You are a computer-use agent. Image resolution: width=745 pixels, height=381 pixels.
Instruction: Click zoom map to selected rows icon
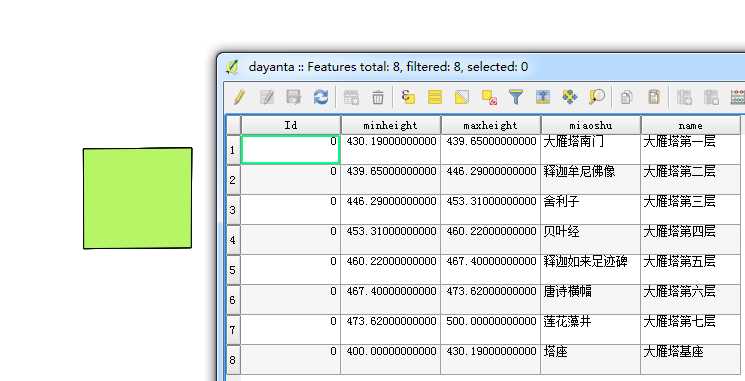(597, 97)
